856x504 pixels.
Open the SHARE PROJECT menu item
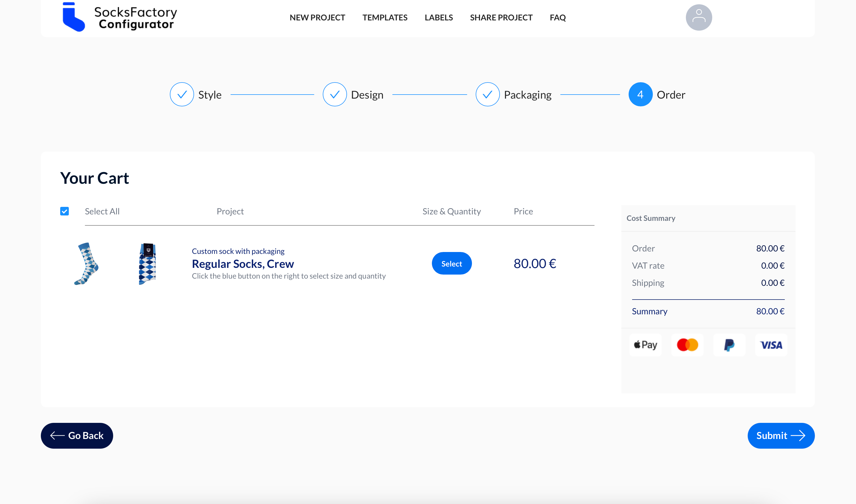(501, 17)
